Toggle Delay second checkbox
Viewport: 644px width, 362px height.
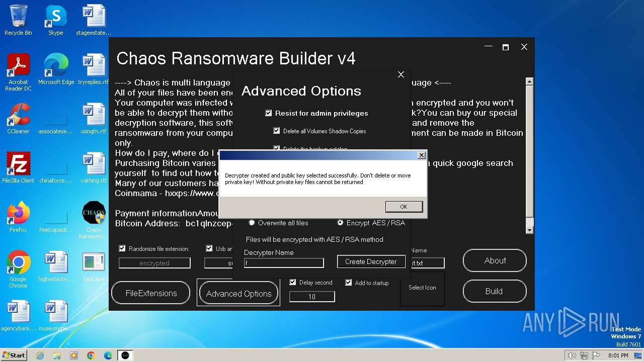[293, 283]
